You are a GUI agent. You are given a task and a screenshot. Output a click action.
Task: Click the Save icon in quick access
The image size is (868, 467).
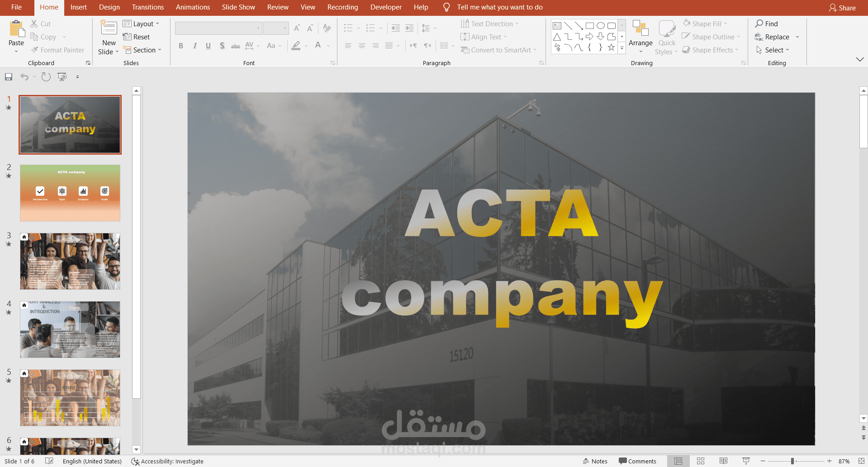(9, 77)
